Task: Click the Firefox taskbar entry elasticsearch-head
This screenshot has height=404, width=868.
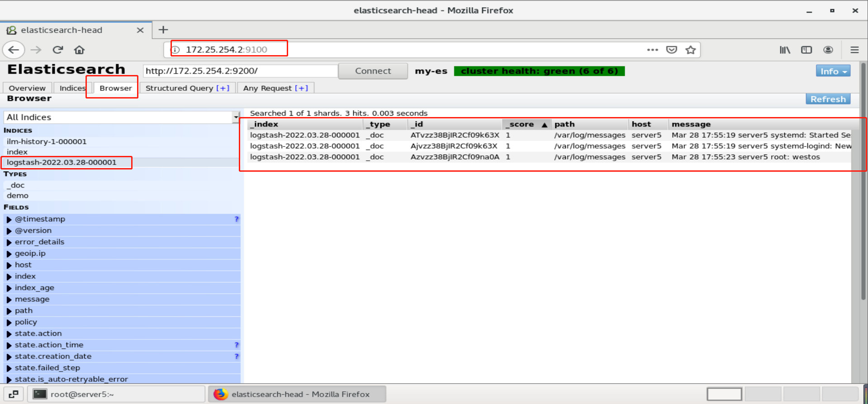Action: point(297,394)
